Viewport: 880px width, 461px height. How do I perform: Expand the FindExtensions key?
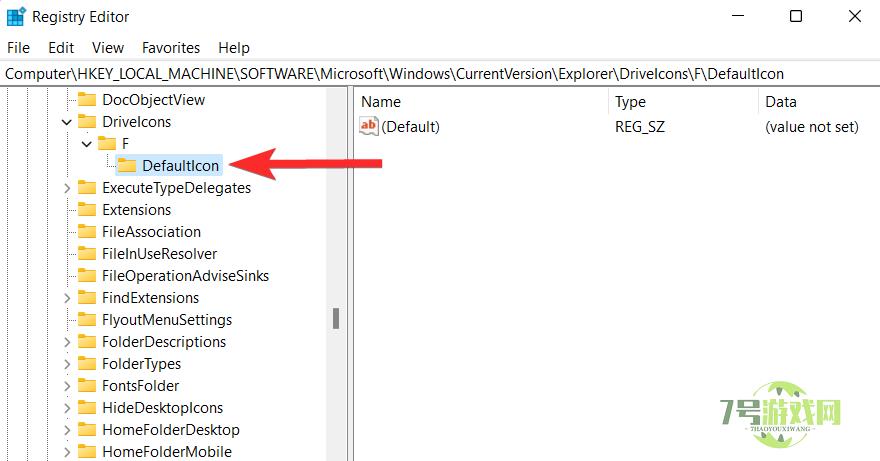coord(67,298)
